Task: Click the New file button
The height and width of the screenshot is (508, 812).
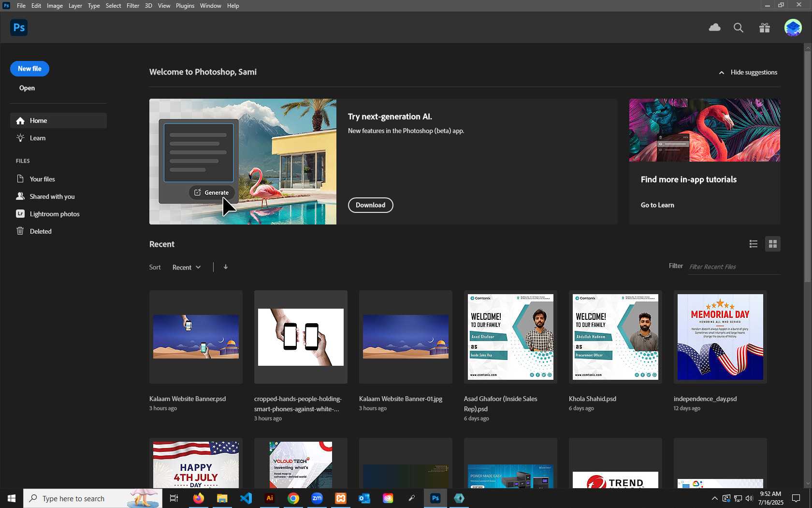Action: click(29, 69)
